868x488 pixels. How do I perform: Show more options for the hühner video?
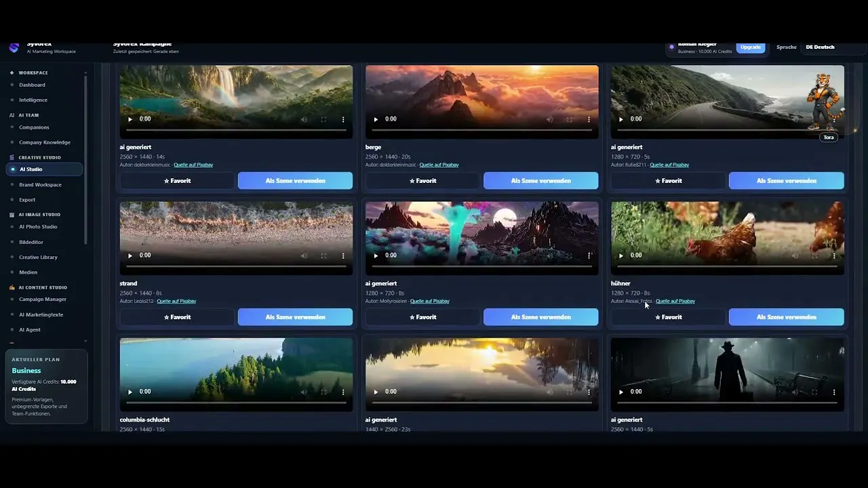pyautogui.click(x=834, y=256)
